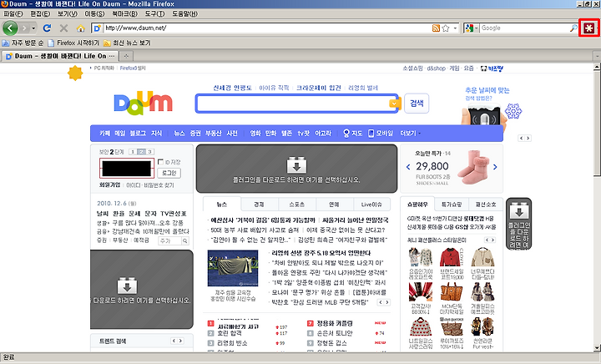Viewport: 601px width, 364px height.
Task: Show previous item in 오늘만 특가 box
Action: [x=408, y=167]
